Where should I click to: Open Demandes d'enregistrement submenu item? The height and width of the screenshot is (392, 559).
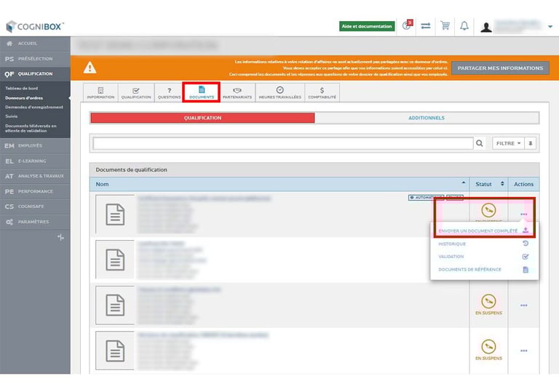click(x=34, y=107)
